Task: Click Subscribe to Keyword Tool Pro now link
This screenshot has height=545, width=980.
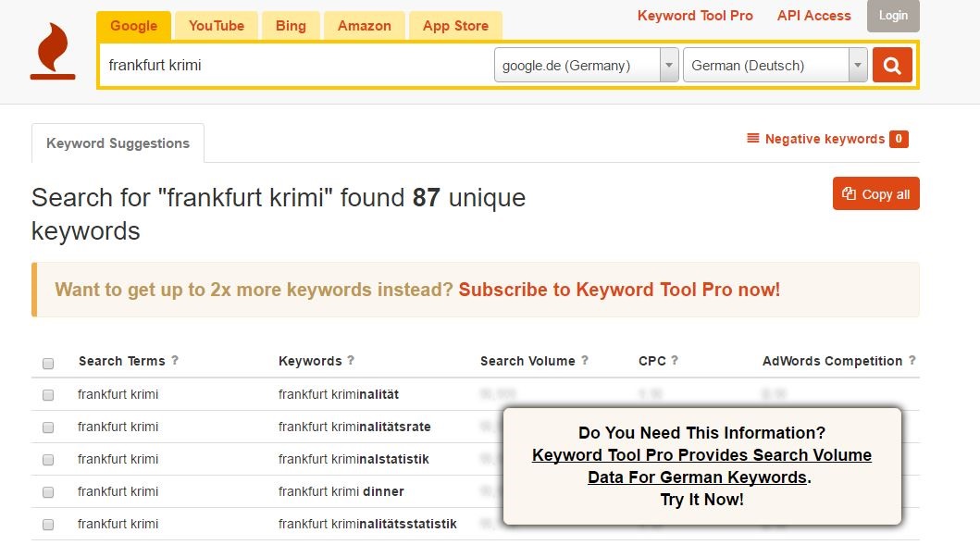Action: click(619, 290)
